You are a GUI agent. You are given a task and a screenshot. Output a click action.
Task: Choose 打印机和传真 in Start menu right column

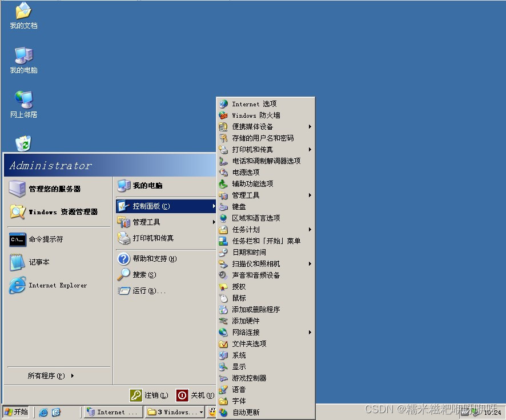click(x=166, y=238)
